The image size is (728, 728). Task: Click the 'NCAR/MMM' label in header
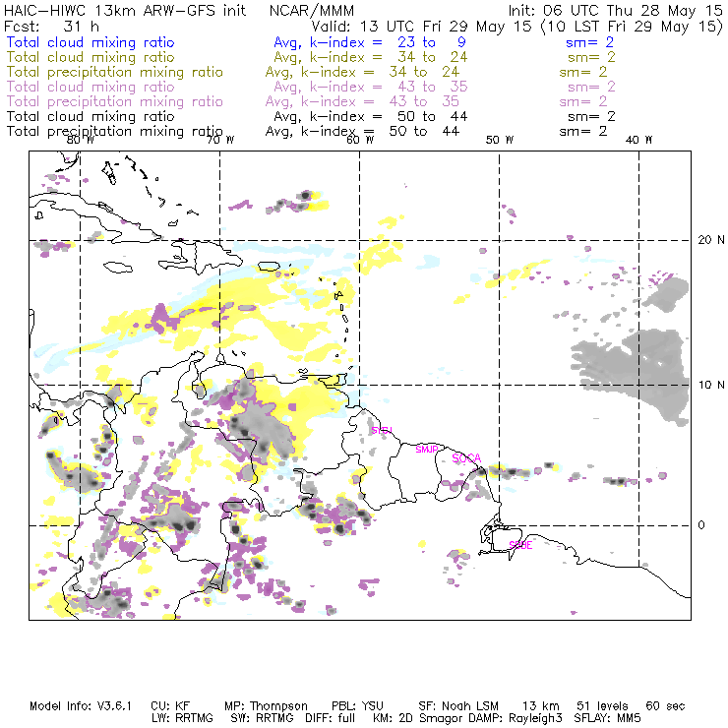(312, 11)
